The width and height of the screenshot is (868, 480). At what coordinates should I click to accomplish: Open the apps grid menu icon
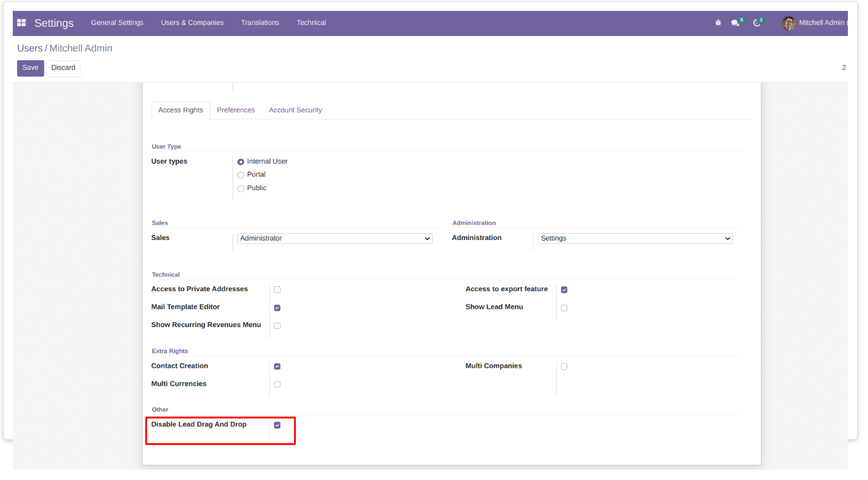tap(21, 23)
